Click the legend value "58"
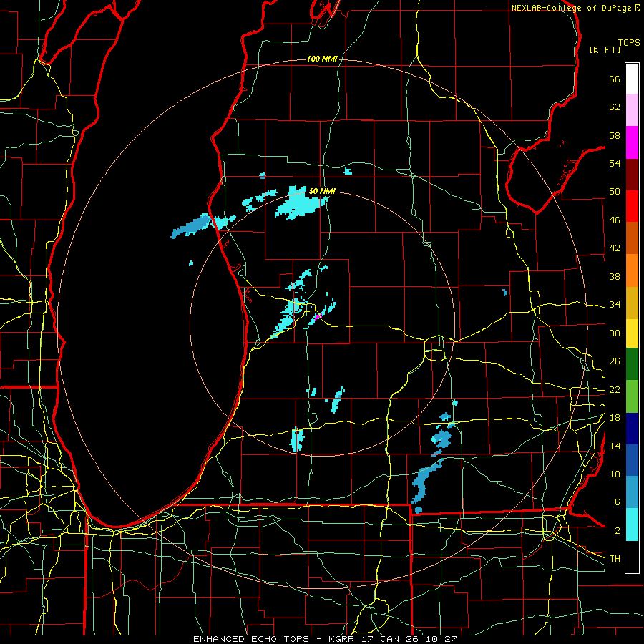 click(x=615, y=135)
